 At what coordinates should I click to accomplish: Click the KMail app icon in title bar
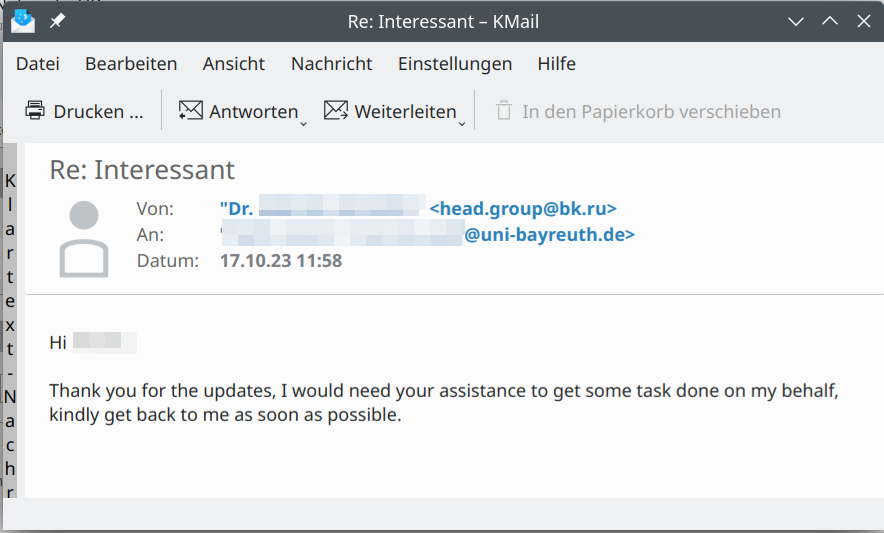[23, 20]
